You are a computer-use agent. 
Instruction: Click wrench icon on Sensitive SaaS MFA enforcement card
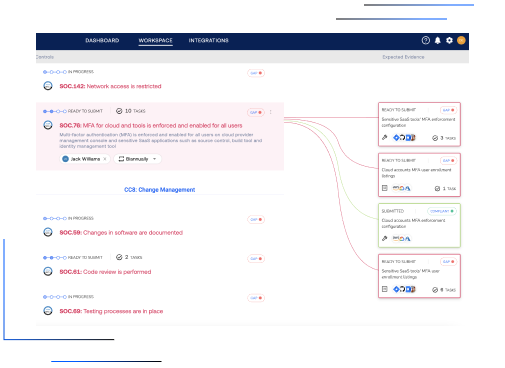385,137
